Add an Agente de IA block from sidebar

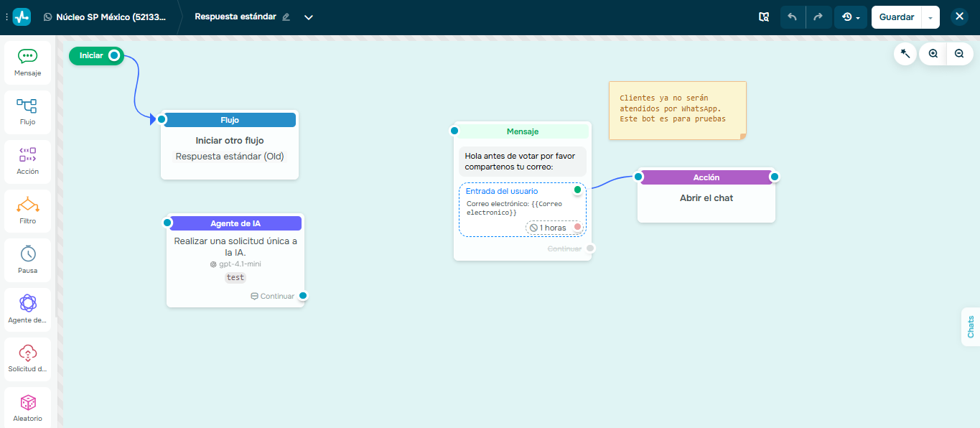tap(27, 310)
